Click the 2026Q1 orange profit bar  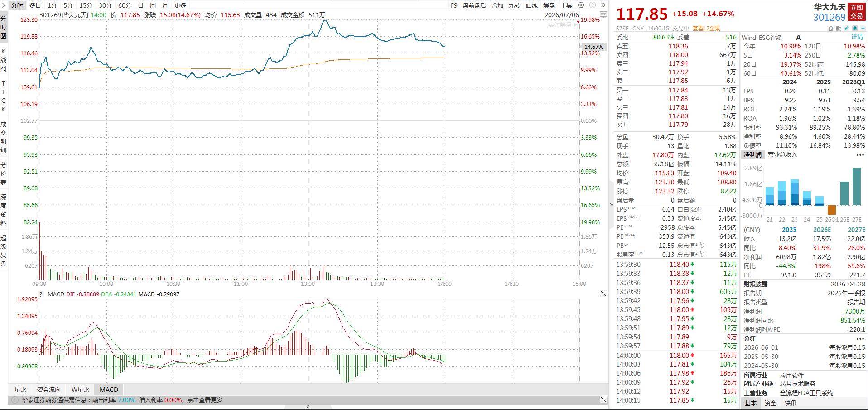(x=831, y=210)
